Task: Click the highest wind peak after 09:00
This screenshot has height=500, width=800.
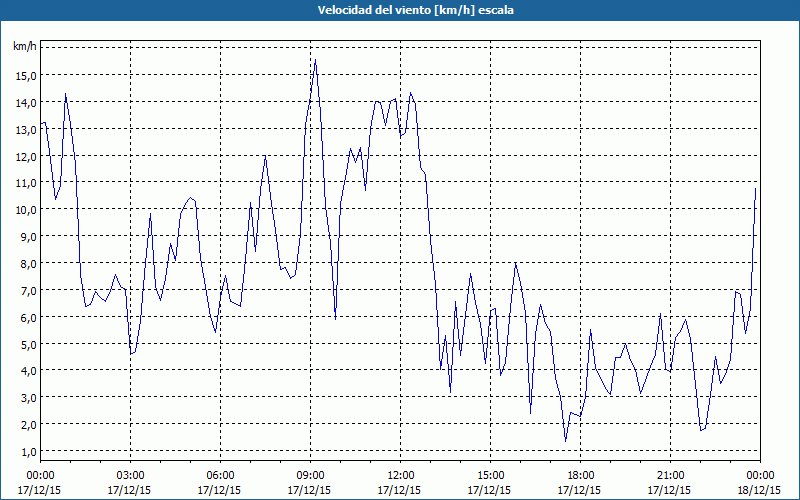Action: click(315, 60)
